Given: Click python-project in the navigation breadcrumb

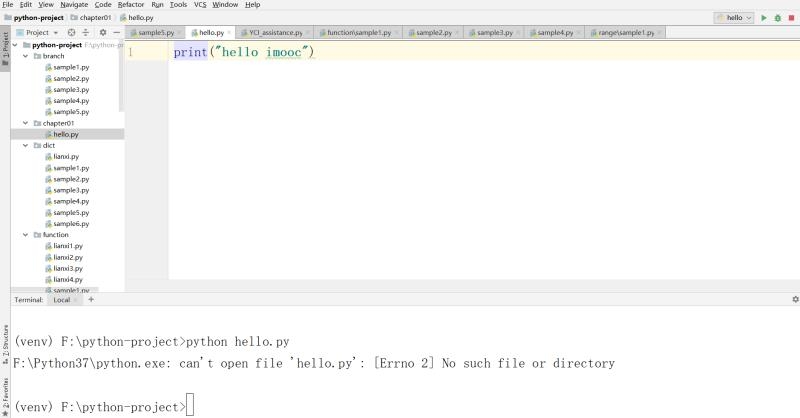Looking at the screenshot, I should (34, 18).
